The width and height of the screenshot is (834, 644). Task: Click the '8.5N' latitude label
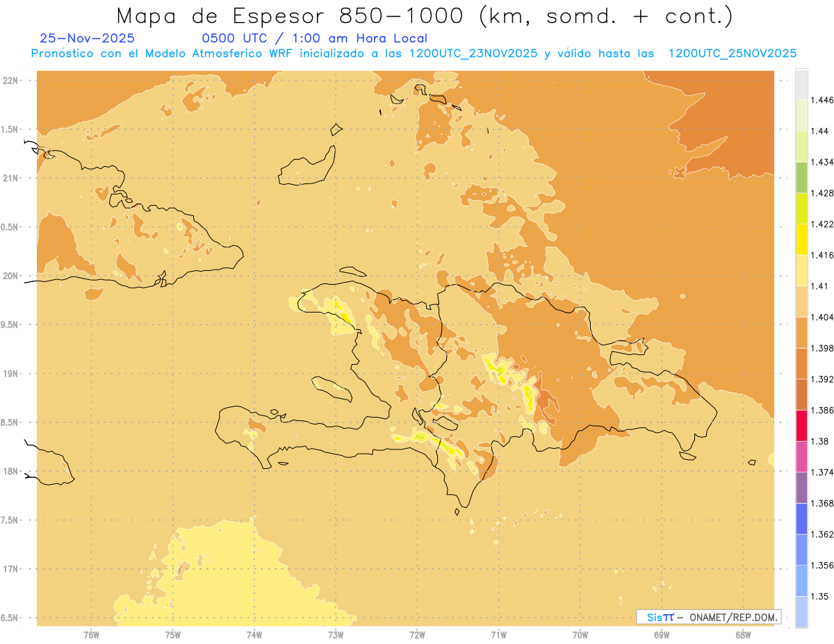pyautogui.click(x=10, y=422)
